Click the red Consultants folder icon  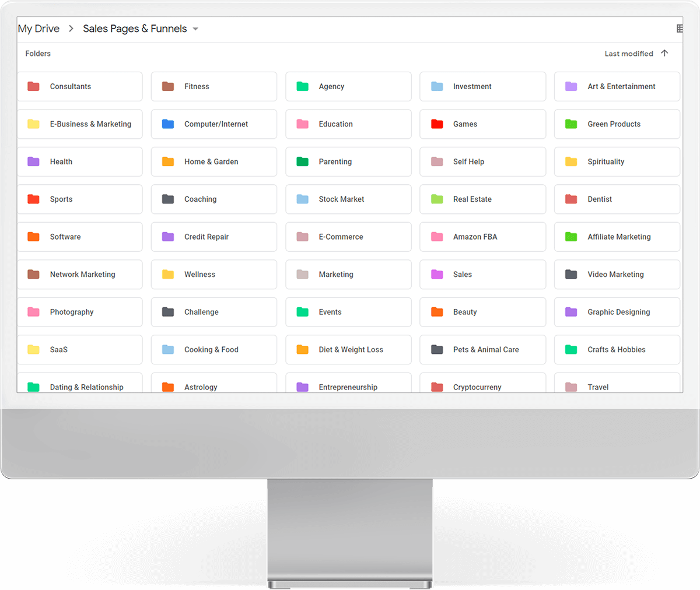pos(34,86)
